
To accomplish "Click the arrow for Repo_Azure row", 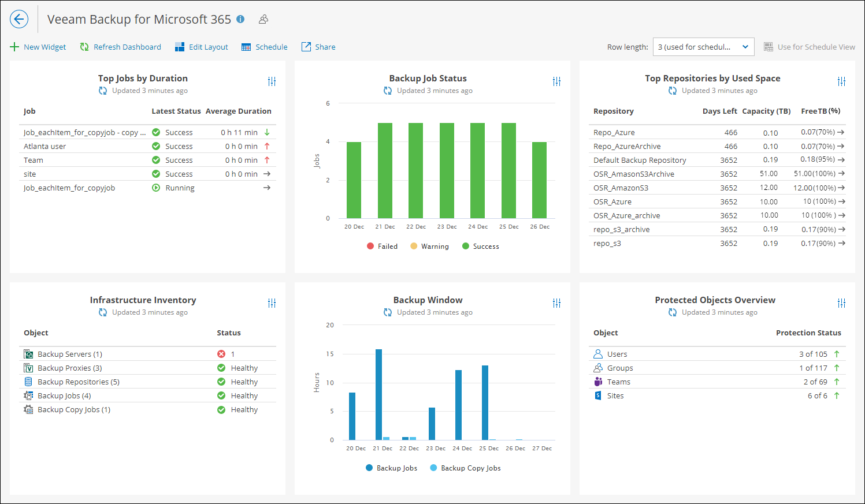I will (x=841, y=132).
